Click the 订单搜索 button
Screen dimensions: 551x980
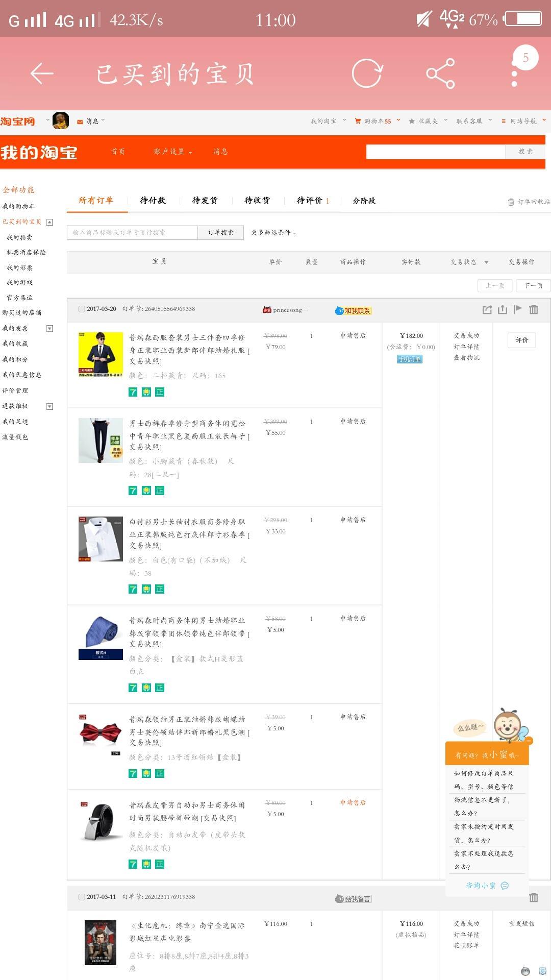click(x=220, y=233)
